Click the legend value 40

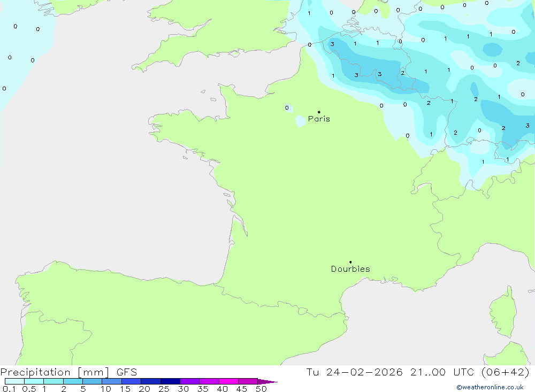[x=222, y=389]
